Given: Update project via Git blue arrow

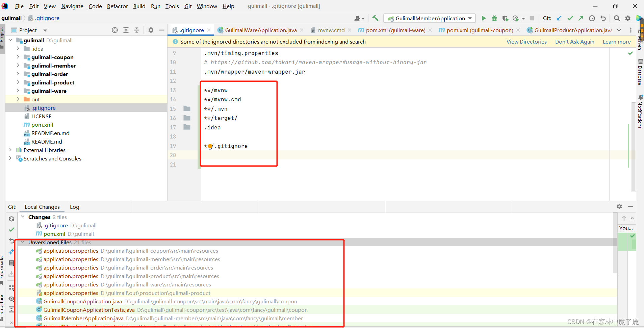Looking at the screenshot, I should [x=559, y=18].
